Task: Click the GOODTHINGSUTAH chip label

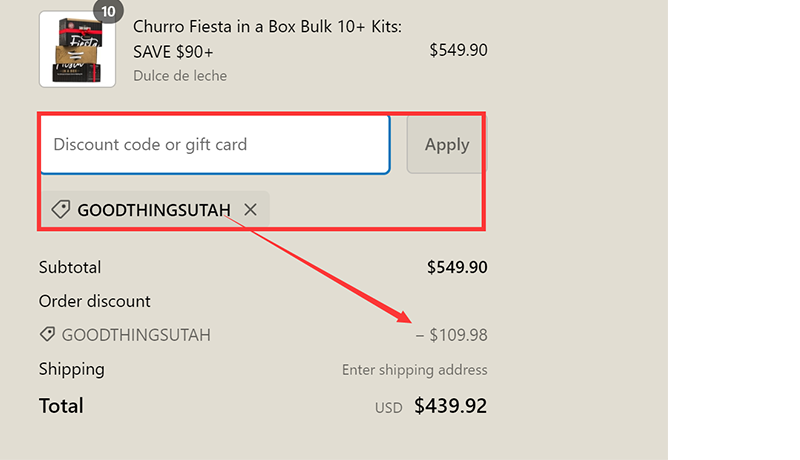Action: pos(153,210)
